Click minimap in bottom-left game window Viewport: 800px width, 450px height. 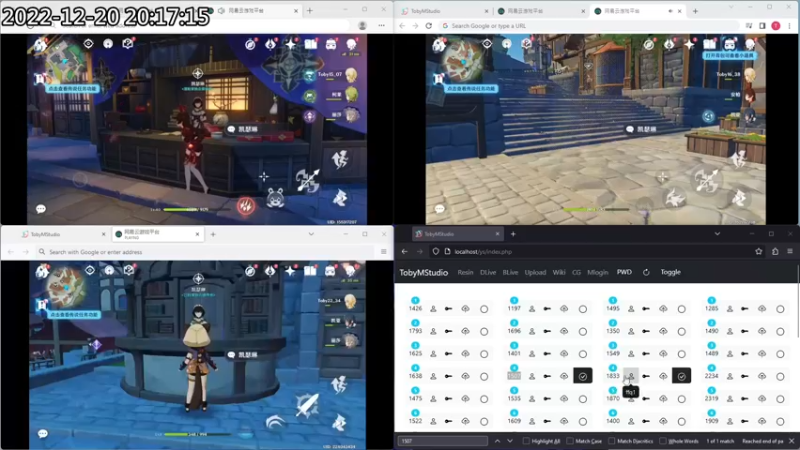coord(65,287)
